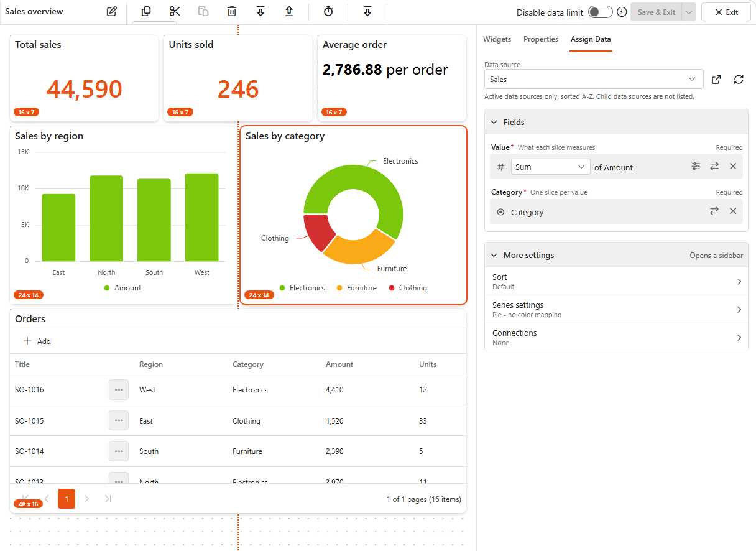Go to next page arrow
The width and height of the screenshot is (756, 551).
pos(87,499)
